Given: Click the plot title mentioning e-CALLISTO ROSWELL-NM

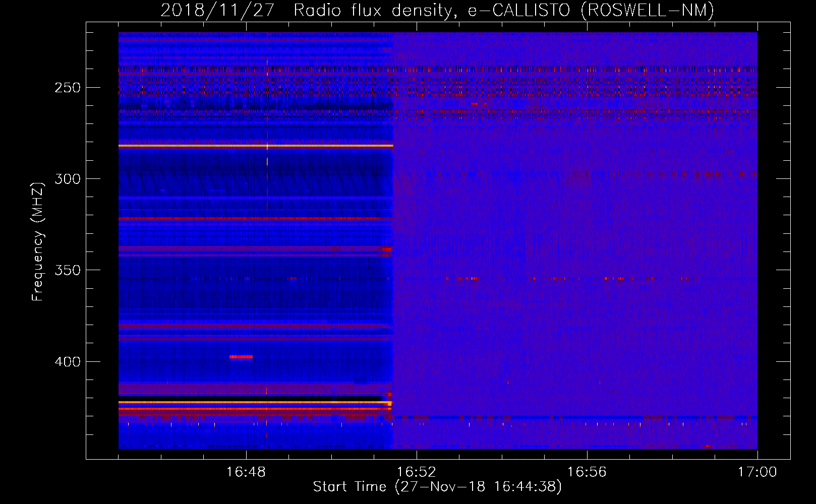Looking at the screenshot, I should pyautogui.click(x=437, y=10).
